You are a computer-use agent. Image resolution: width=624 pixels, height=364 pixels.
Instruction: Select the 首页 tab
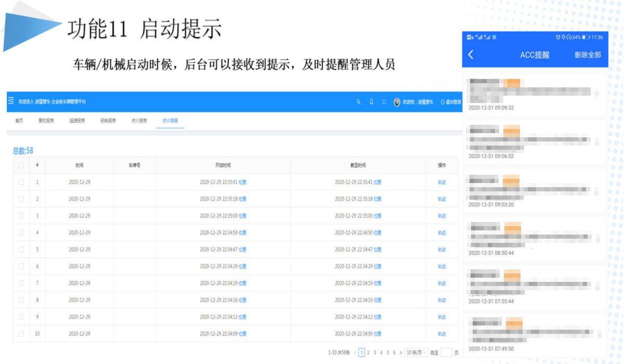[19, 121]
